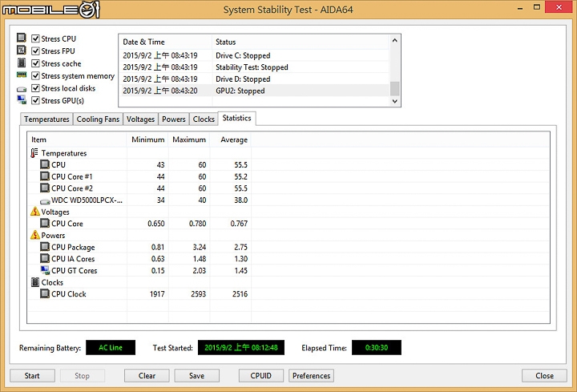The width and height of the screenshot is (577, 392).
Task: Click the display icon of CPU GT Cores row
Action: click(45, 270)
